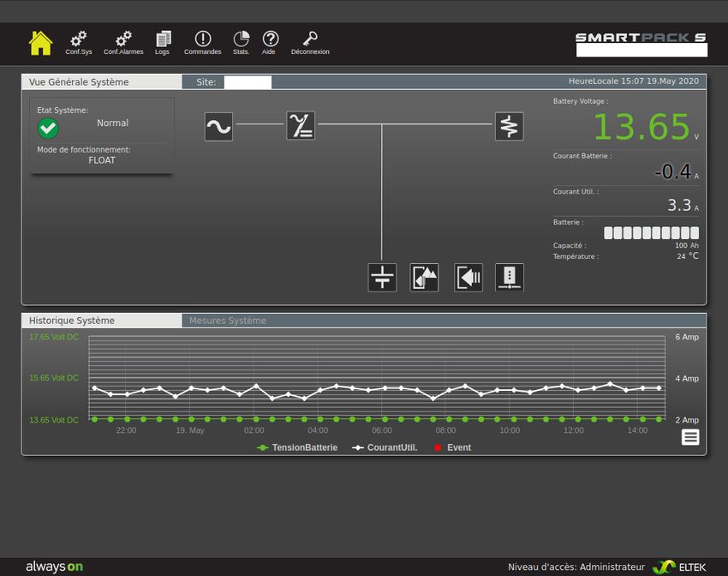Expand the chart hamburger menu
Screen dimensions: 728x576
click(x=689, y=437)
